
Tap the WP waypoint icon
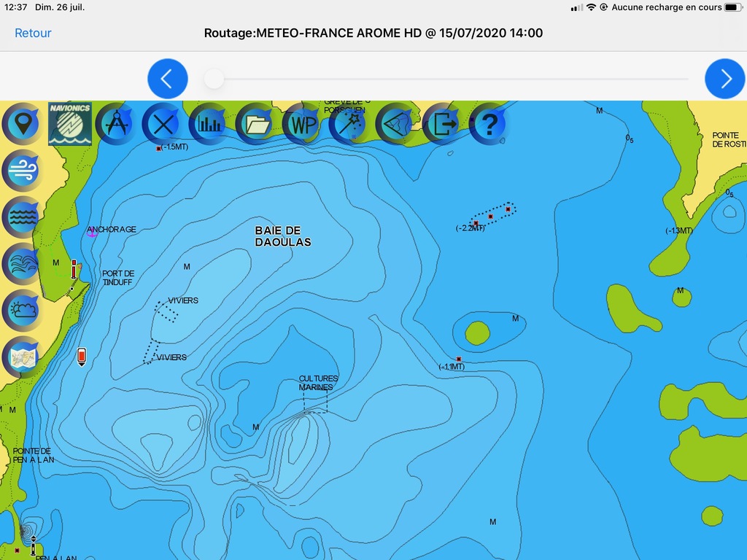[303, 124]
